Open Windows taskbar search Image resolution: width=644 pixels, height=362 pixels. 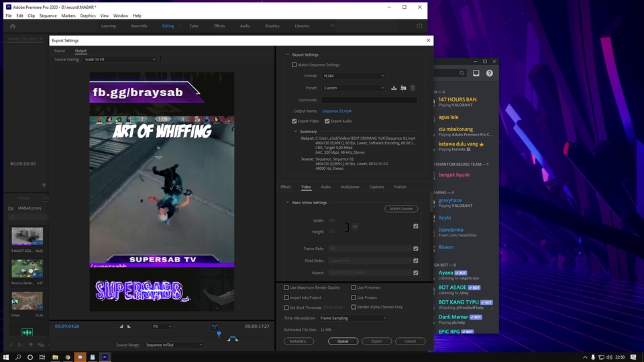[18, 357]
